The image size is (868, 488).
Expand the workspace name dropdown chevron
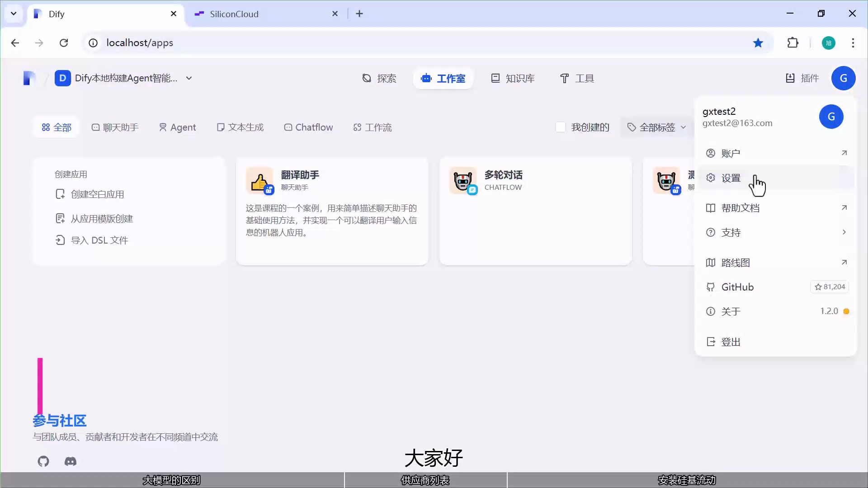[189, 78]
